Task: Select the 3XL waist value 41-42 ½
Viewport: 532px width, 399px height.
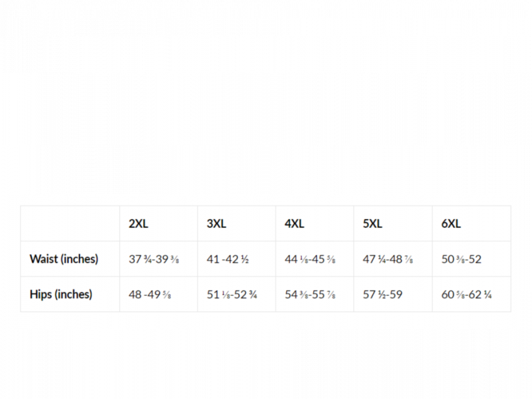Action: coord(228,259)
